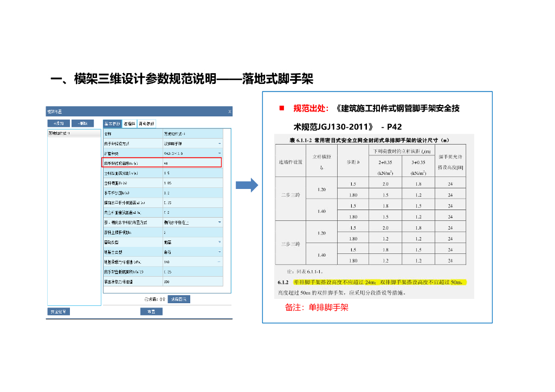555x392 pixels.
Task: Click the 表 6.1.1-2 table caption
Action: 369,140
